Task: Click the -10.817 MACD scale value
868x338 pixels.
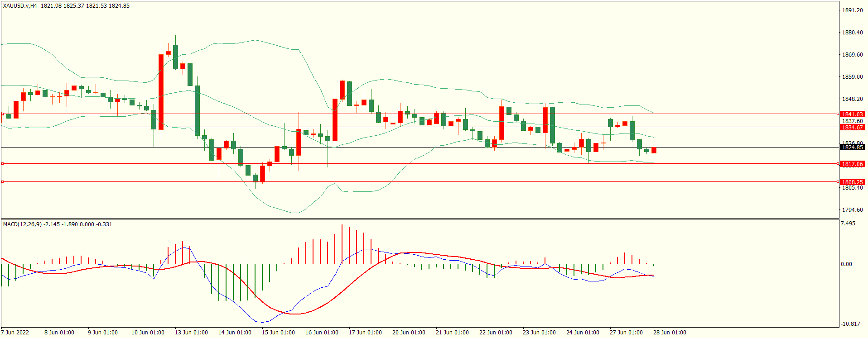Action: click(850, 324)
